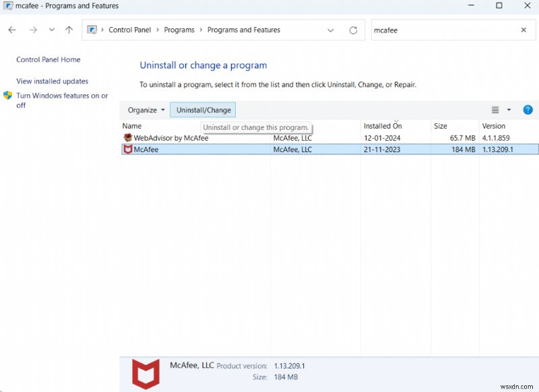539x392 pixels.
Task: Click the McAfee shield icon in list
Action: 128,150
